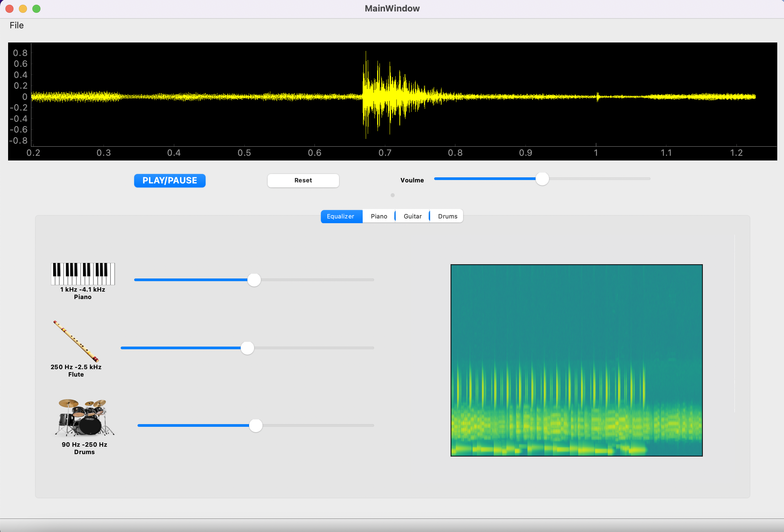Click the flute instrument icon
Viewport: 784px width, 532px height.
pyautogui.click(x=76, y=342)
